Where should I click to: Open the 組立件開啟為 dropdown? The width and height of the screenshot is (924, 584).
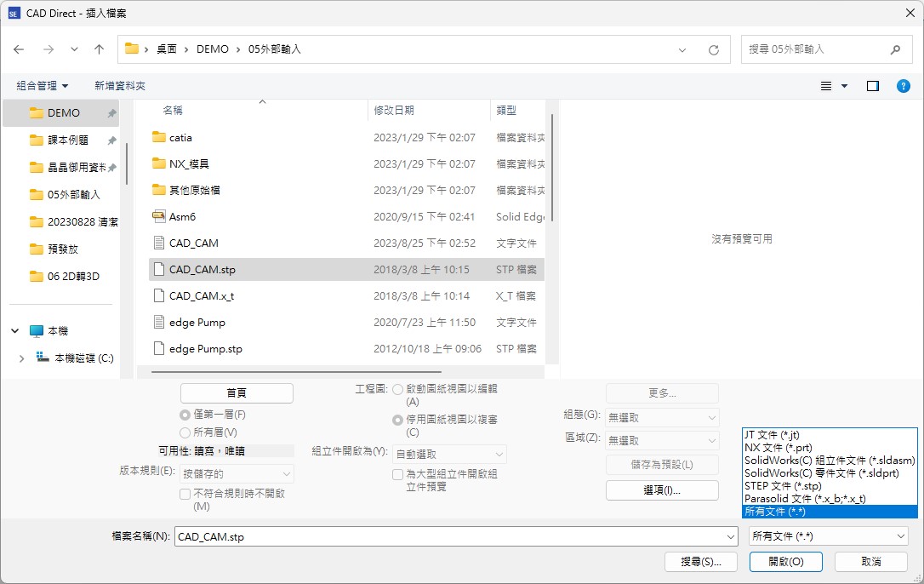coord(449,454)
